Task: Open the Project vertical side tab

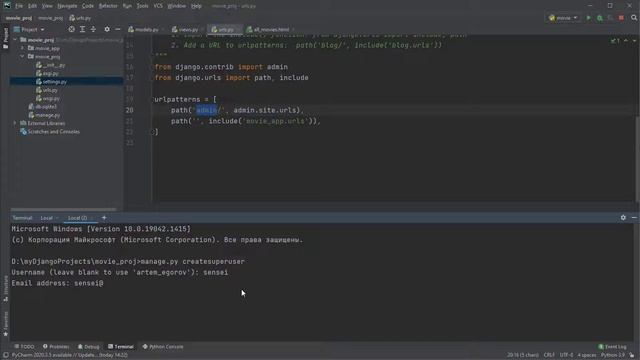Action: [x=5, y=38]
